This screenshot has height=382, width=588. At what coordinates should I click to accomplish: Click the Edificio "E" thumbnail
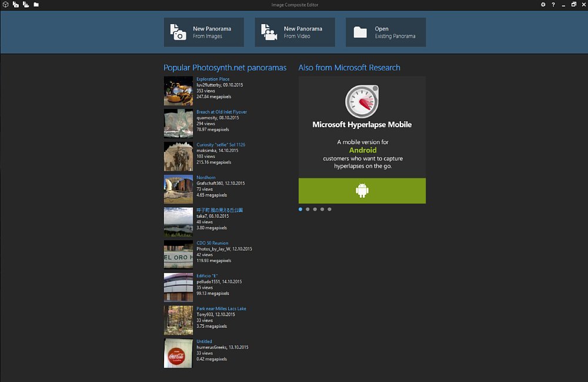point(179,287)
